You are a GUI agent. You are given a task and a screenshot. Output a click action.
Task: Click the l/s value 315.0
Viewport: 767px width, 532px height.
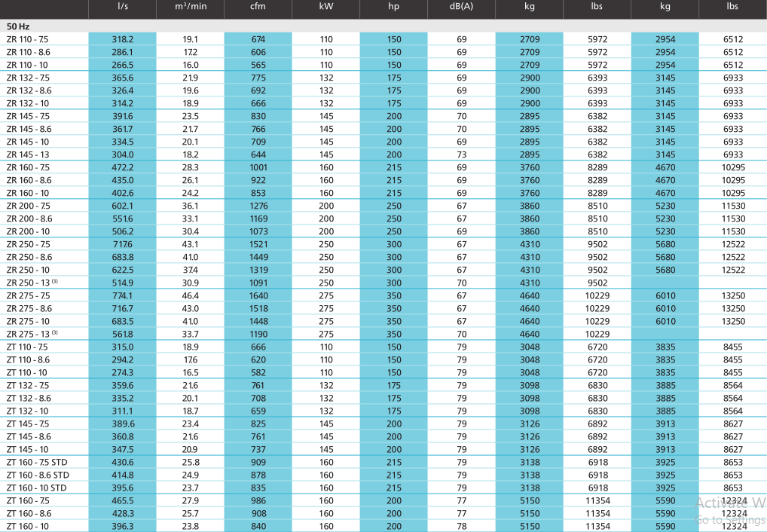coord(122,347)
